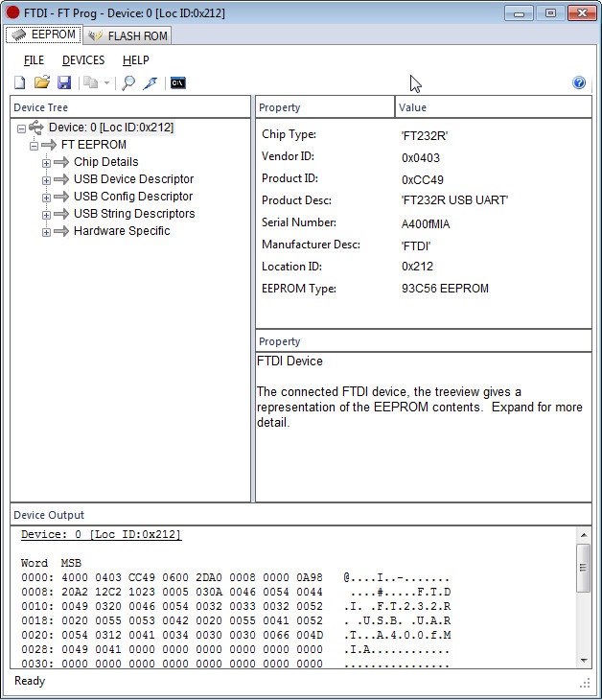This screenshot has width=602, height=700.
Task: Click the red FTDI application icon
Action: click(12, 12)
